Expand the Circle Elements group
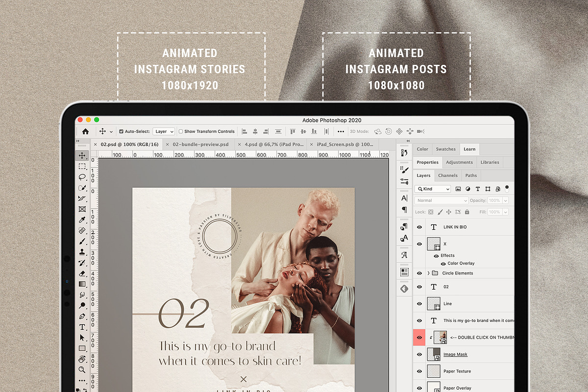This screenshot has width=588, height=392. [x=428, y=273]
